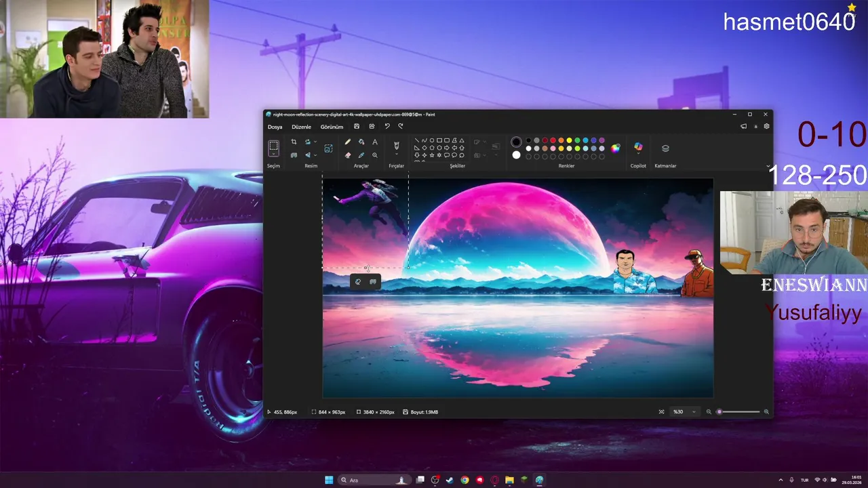Click the Flip image icon
Image resolution: width=868 pixels, height=488 pixels.
(308, 155)
